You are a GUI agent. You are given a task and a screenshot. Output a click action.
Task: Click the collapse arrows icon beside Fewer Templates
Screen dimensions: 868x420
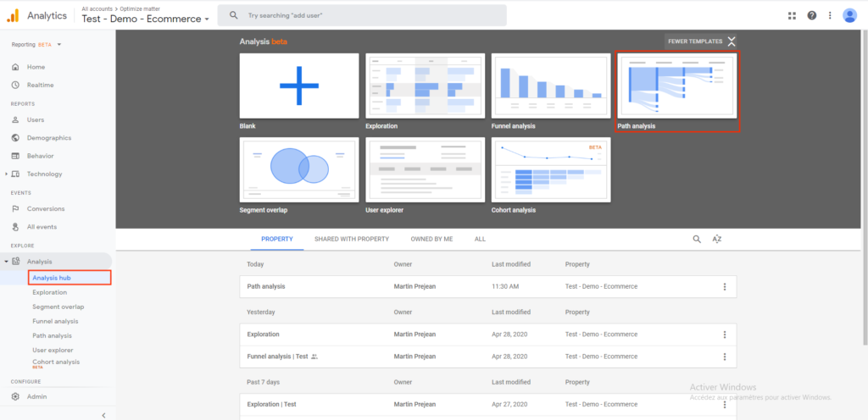coord(732,41)
